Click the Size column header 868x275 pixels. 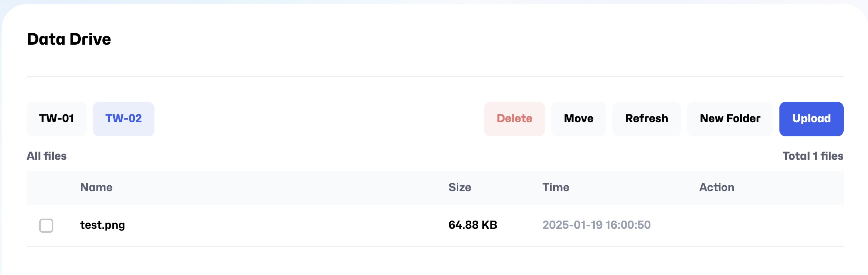click(459, 187)
